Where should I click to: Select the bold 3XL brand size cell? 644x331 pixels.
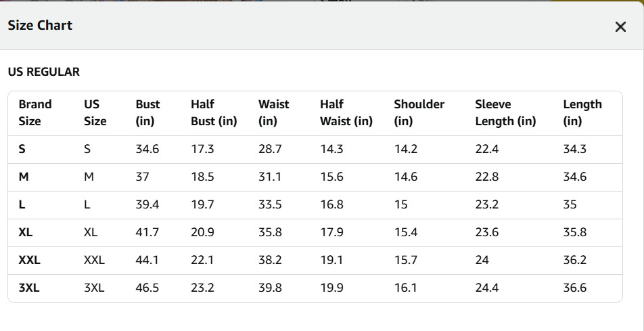click(x=29, y=288)
